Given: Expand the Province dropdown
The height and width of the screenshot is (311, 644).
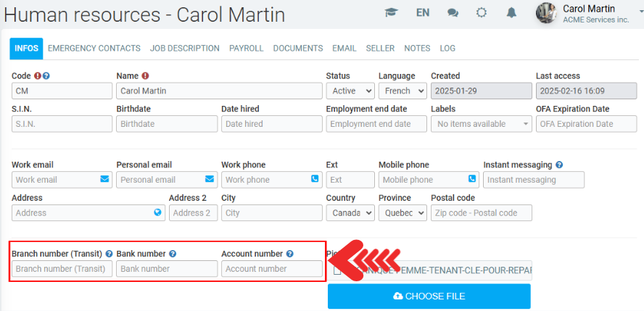Looking at the screenshot, I should coord(402,212).
